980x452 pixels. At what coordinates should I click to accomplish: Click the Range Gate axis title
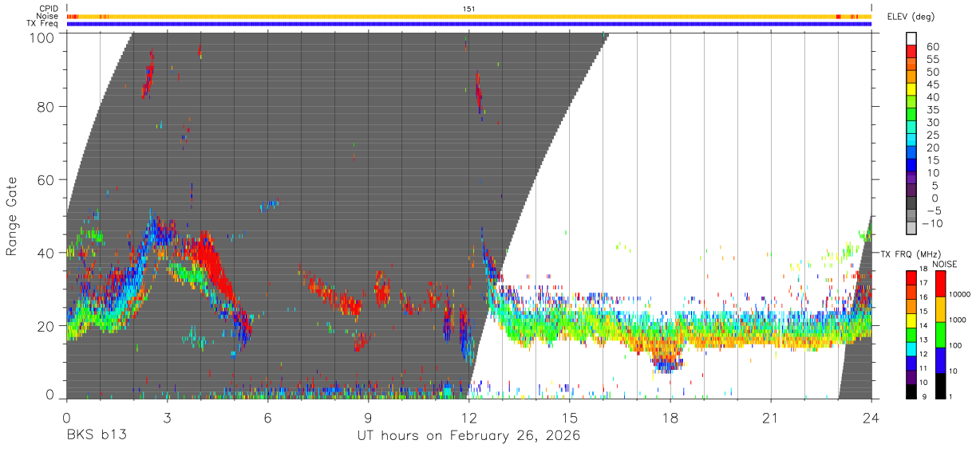point(12,218)
